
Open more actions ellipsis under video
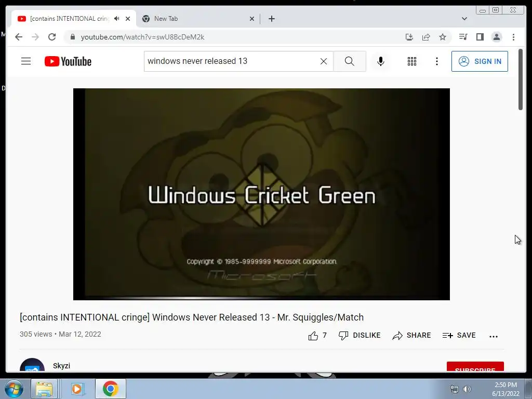(494, 336)
